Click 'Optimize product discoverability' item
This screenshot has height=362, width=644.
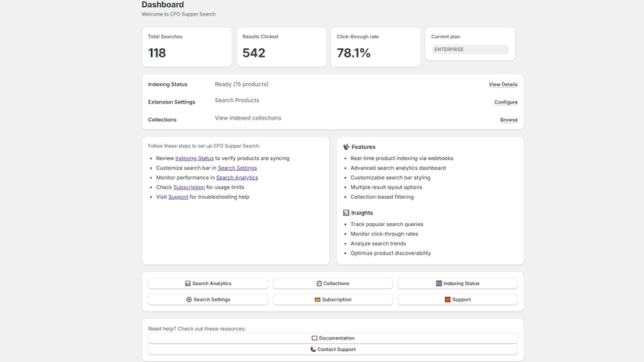coord(390,253)
